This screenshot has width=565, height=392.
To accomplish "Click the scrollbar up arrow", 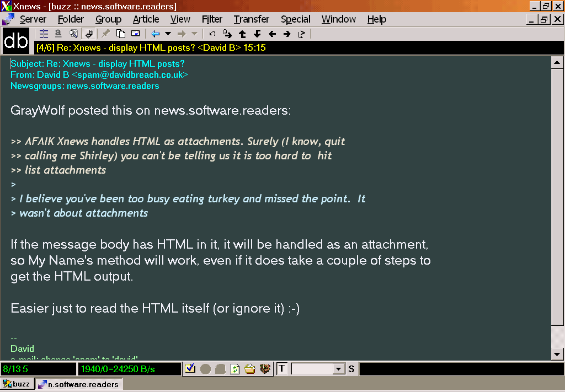I will click(x=557, y=63).
